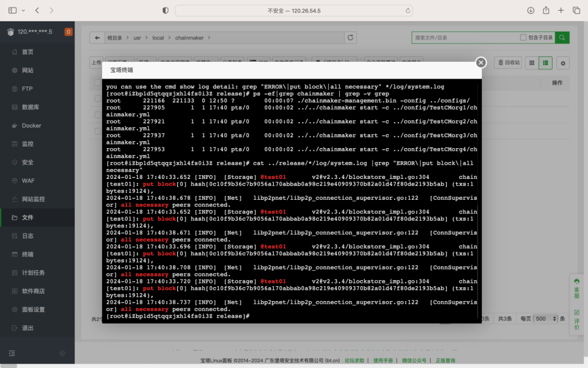Open the 正版查询 footer link
This screenshot has width=588, height=368.
click(445, 360)
